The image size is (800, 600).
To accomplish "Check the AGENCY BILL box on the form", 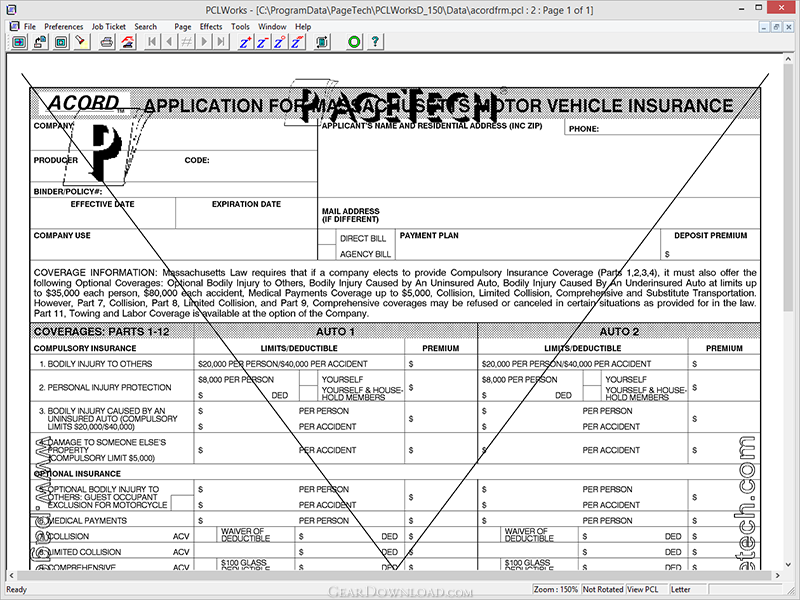I will [327, 253].
